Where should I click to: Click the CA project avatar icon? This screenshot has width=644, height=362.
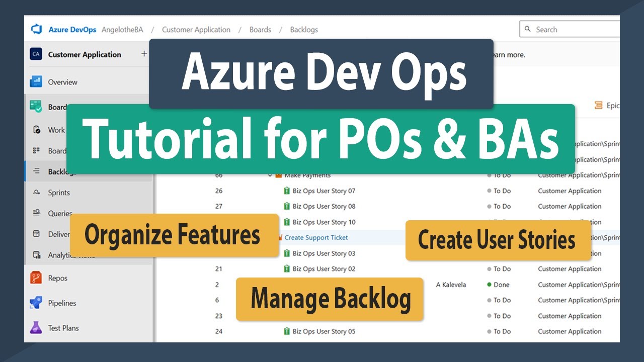click(36, 54)
